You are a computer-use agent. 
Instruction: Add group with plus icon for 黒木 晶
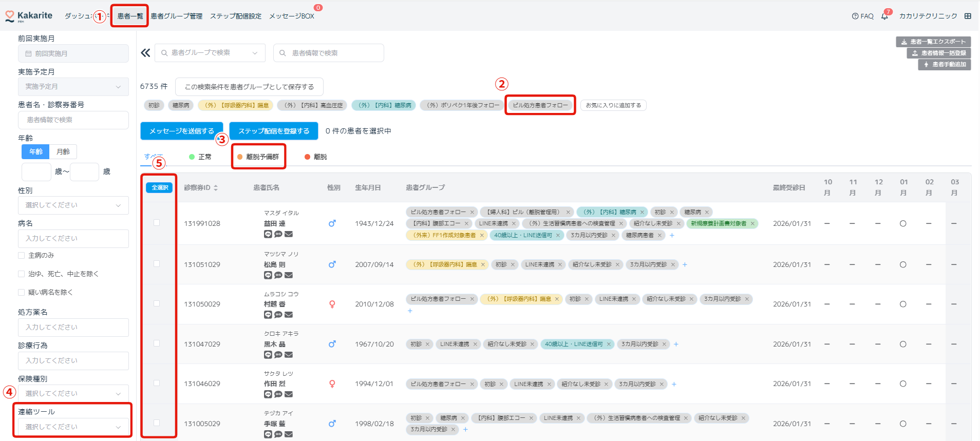coord(676,344)
